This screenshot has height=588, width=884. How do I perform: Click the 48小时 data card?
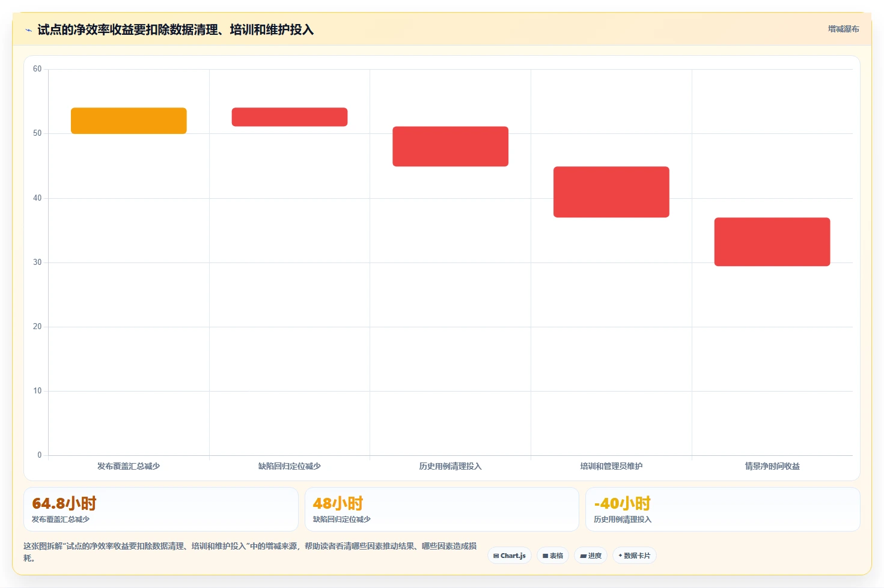442,509
